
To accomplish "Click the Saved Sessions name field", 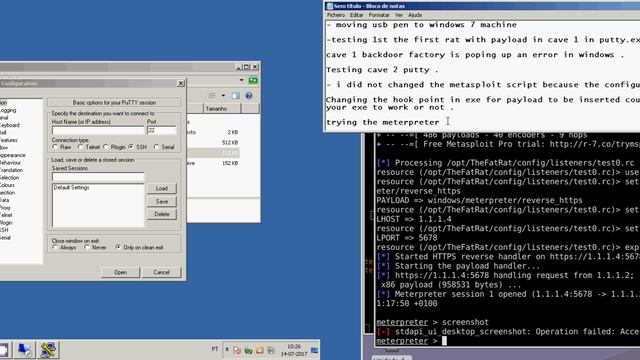I will (98, 177).
